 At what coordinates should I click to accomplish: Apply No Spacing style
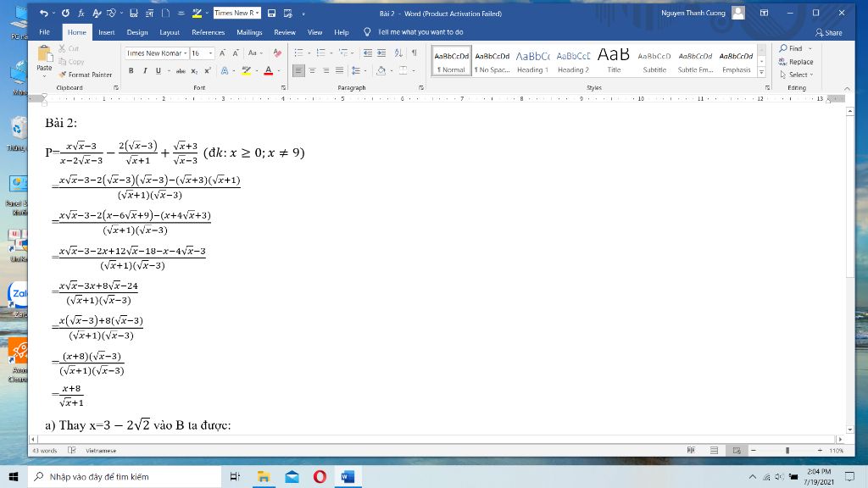[x=492, y=61]
